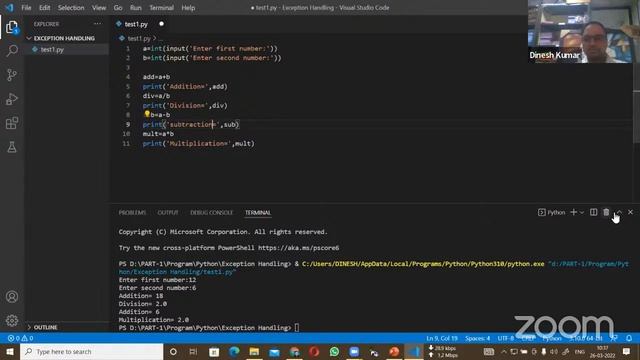640x360 pixels.
Task: Open the Search view icon
Action: (12, 51)
